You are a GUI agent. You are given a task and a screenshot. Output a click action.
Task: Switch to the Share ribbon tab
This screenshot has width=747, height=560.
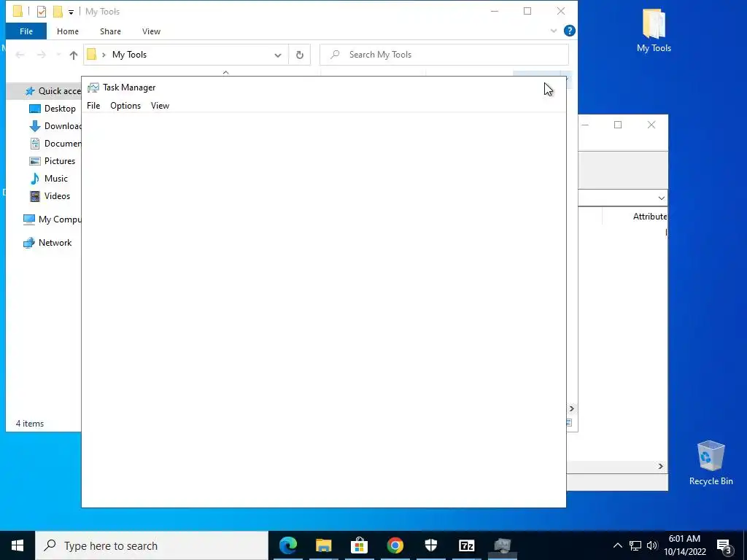(110, 31)
